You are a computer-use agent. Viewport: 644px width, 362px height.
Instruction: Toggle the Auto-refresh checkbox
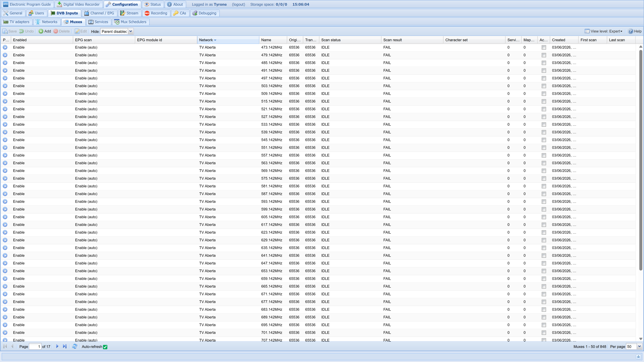(x=105, y=347)
